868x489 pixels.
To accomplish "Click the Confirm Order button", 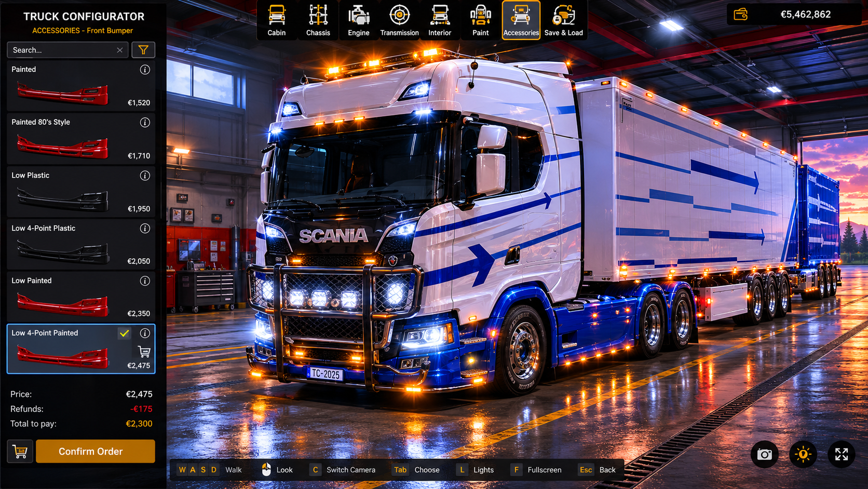I will tap(96, 451).
